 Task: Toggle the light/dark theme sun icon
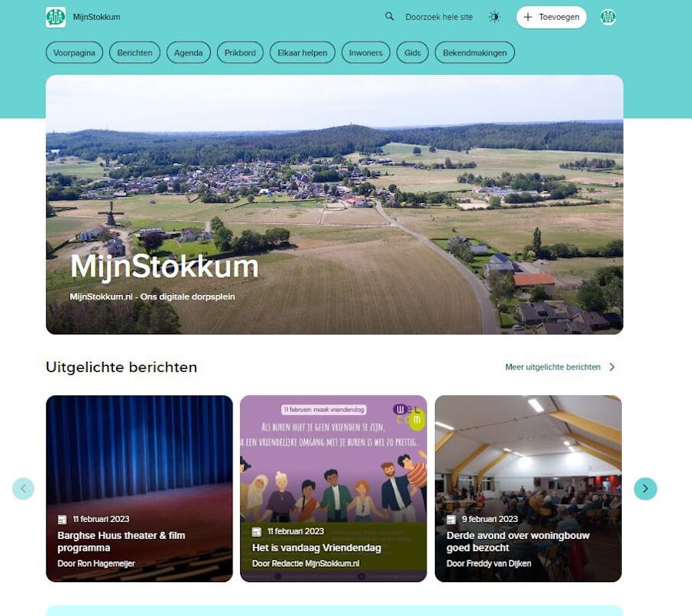point(494,17)
